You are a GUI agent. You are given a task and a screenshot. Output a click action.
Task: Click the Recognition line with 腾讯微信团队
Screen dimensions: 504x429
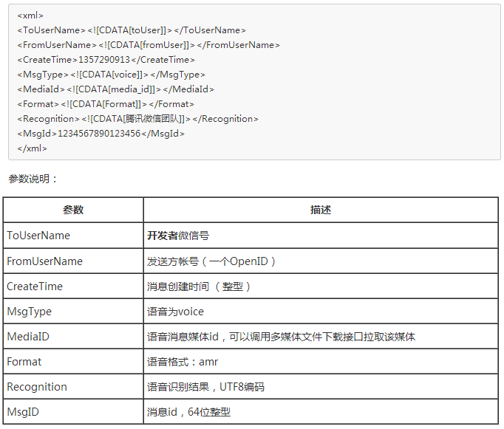pos(137,119)
